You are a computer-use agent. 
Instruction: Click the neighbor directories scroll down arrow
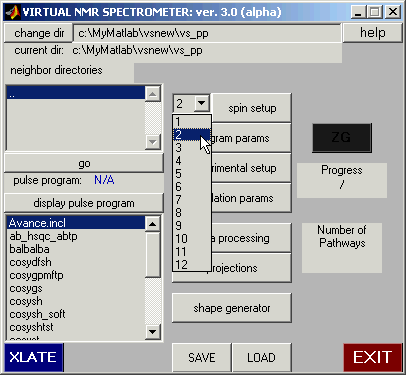(x=153, y=142)
